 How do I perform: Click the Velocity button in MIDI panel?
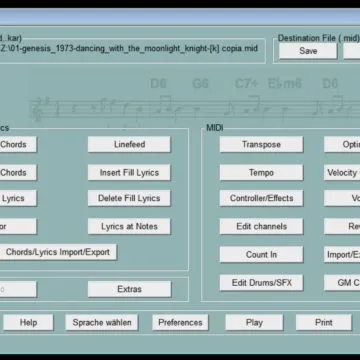342,173
